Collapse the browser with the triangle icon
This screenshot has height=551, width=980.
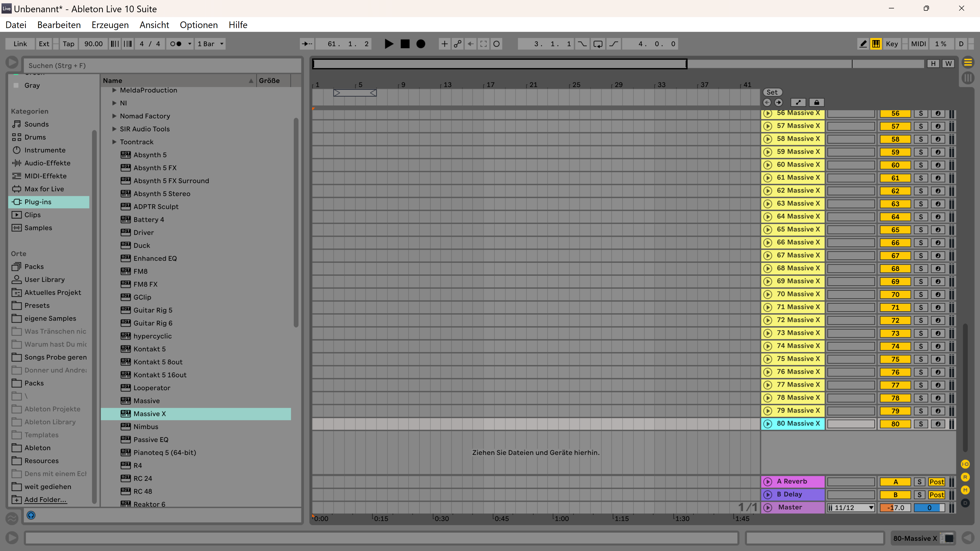pyautogui.click(x=12, y=62)
